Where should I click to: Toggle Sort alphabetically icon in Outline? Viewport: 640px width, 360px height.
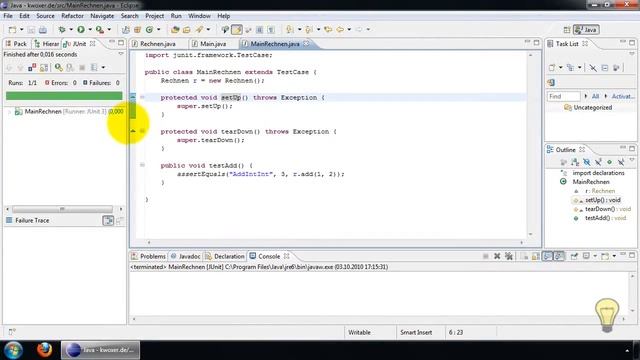(575, 162)
